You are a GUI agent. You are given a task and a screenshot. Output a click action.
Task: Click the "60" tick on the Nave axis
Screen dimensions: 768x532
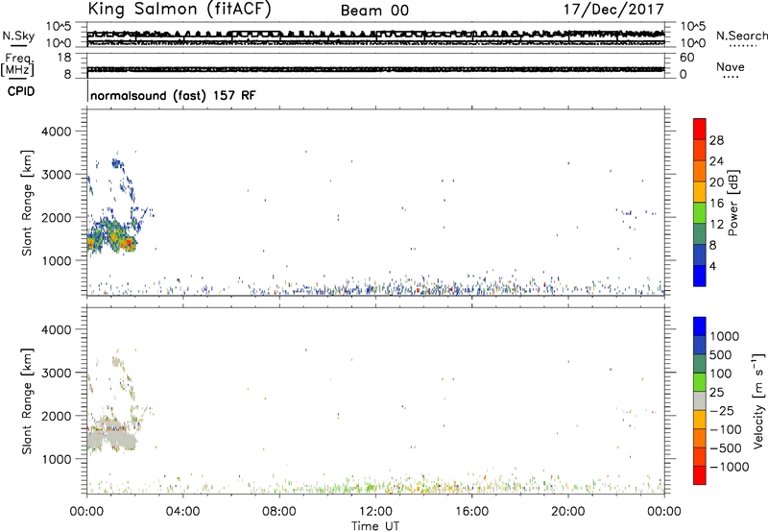[686, 58]
